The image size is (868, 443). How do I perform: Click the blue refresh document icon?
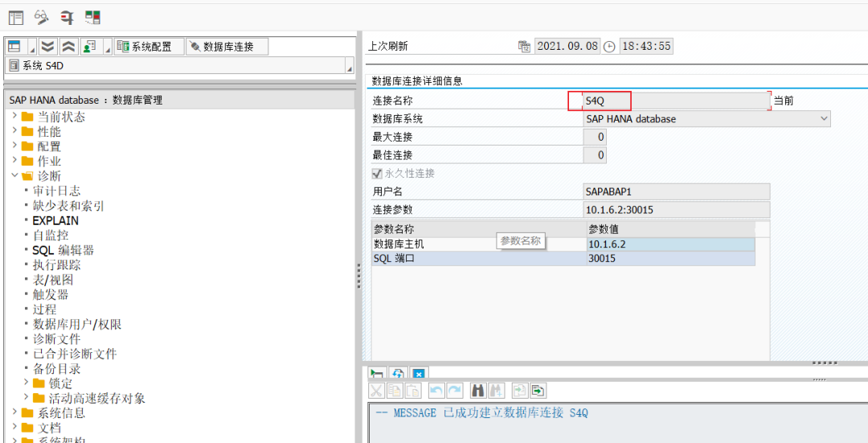[398, 374]
